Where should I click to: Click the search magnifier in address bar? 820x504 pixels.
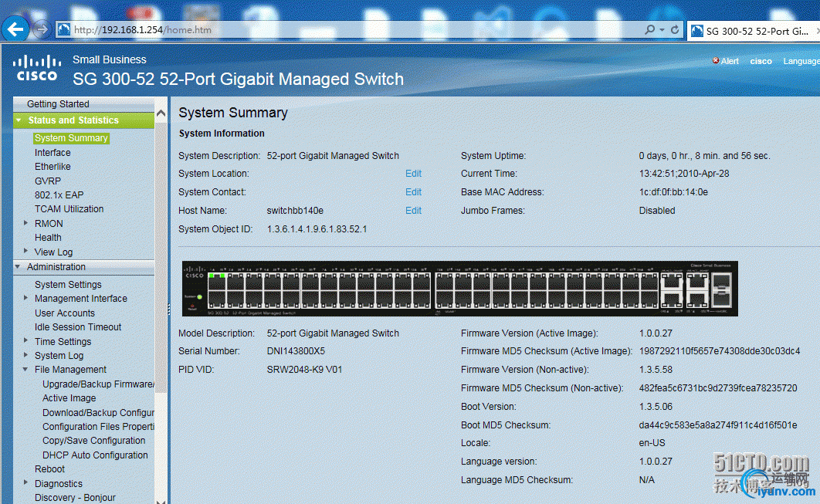click(x=649, y=29)
